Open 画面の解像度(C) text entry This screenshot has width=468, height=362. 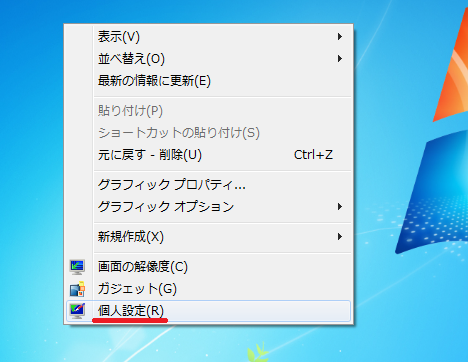143,267
